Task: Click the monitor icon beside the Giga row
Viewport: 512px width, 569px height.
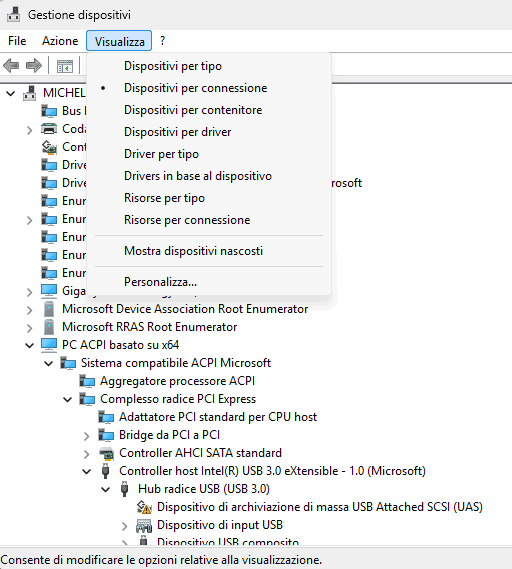Action: [x=49, y=291]
